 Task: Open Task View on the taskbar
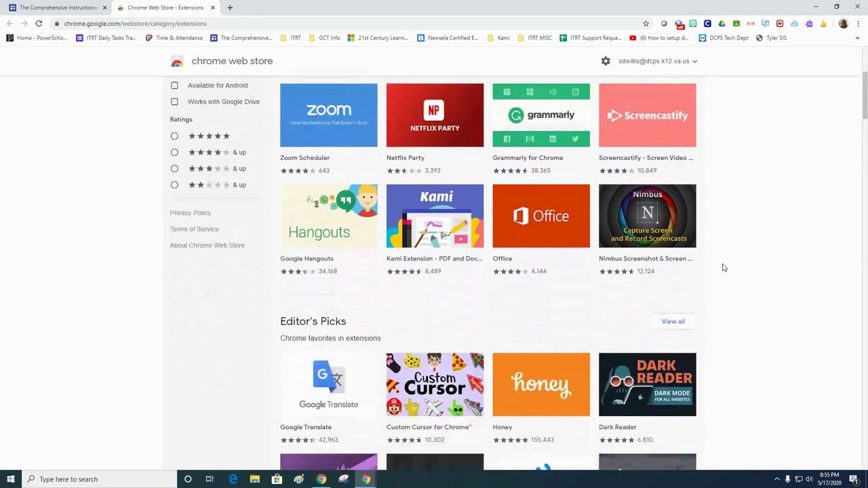point(210,479)
